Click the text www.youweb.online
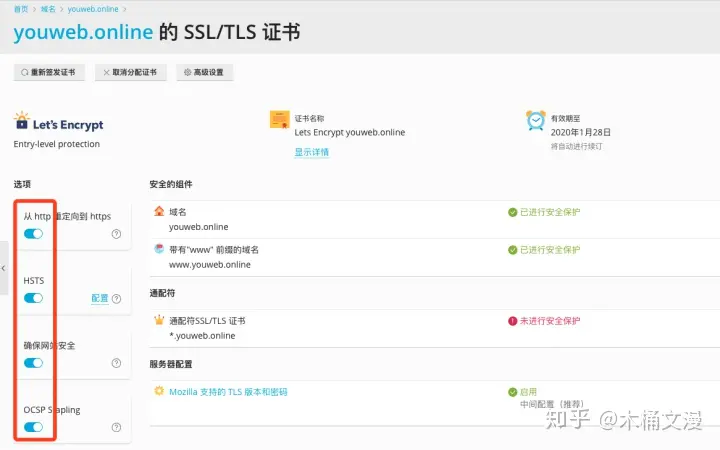The height and width of the screenshot is (450, 720). coord(210,264)
